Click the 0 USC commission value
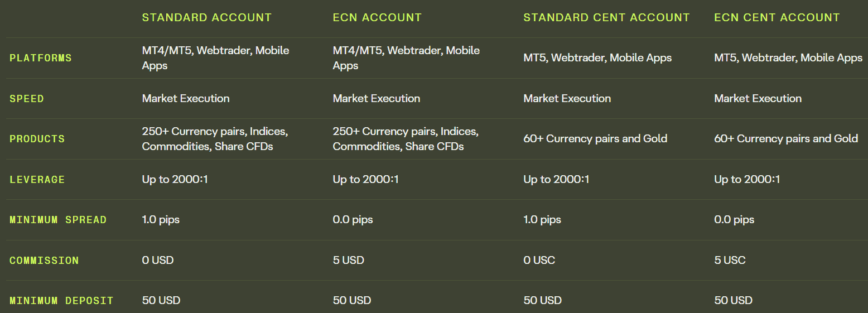Viewport: 868px width, 313px height. 539,260
